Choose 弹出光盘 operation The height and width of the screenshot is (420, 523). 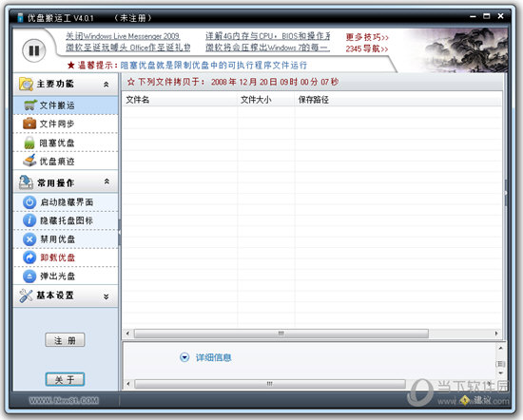click(x=66, y=276)
